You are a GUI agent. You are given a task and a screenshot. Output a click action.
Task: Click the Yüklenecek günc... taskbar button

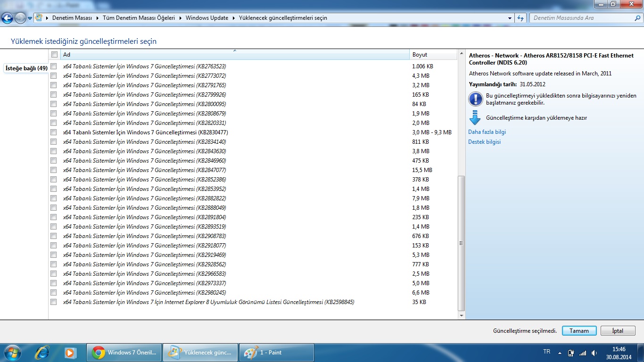pyautogui.click(x=200, y=353)
